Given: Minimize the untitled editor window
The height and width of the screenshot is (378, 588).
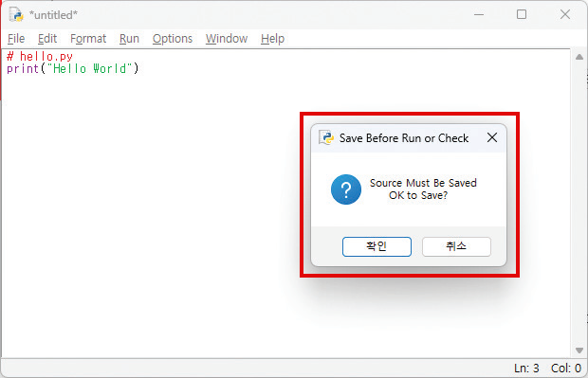Looking at the screenshot, I should click(x=479, y=14).
